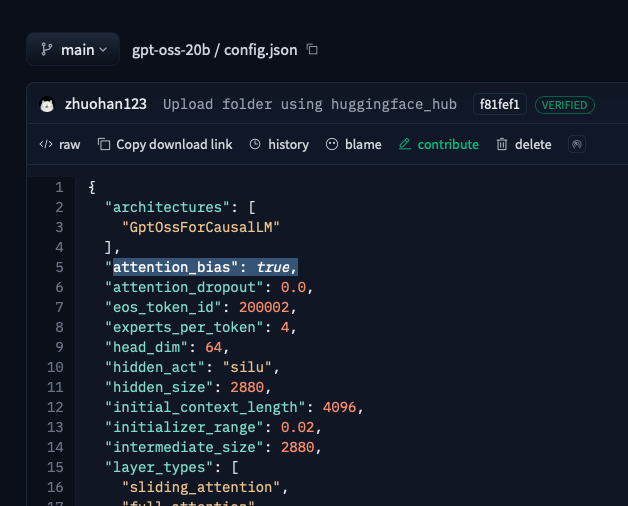This screenshot has height=506, width=628.
Task: Copy file path icon next to config.json
Action: pyautogui.click(x=312, y=49)
